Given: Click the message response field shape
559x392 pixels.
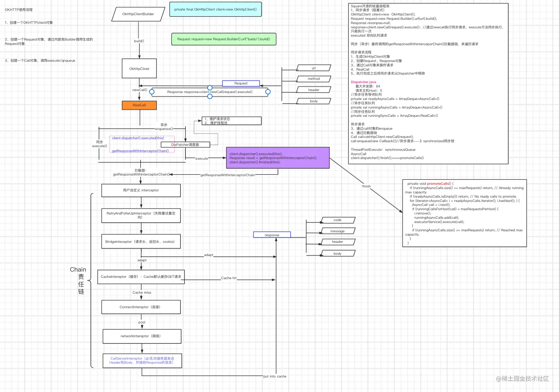Looking at the screenshot, I should 338,231.
